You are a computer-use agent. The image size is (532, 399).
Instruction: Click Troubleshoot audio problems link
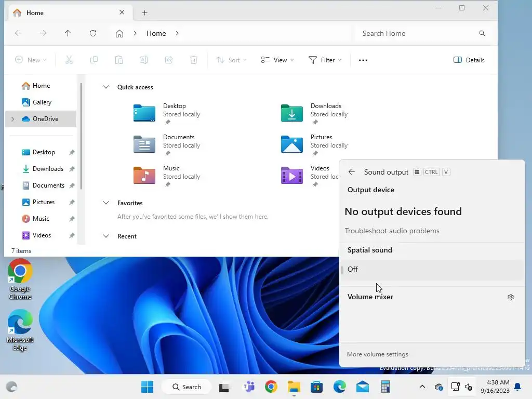click(x=392, y=231)
